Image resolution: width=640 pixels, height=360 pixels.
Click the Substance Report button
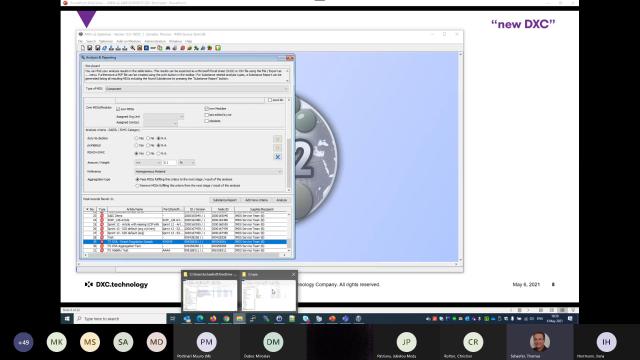point(224,200)
